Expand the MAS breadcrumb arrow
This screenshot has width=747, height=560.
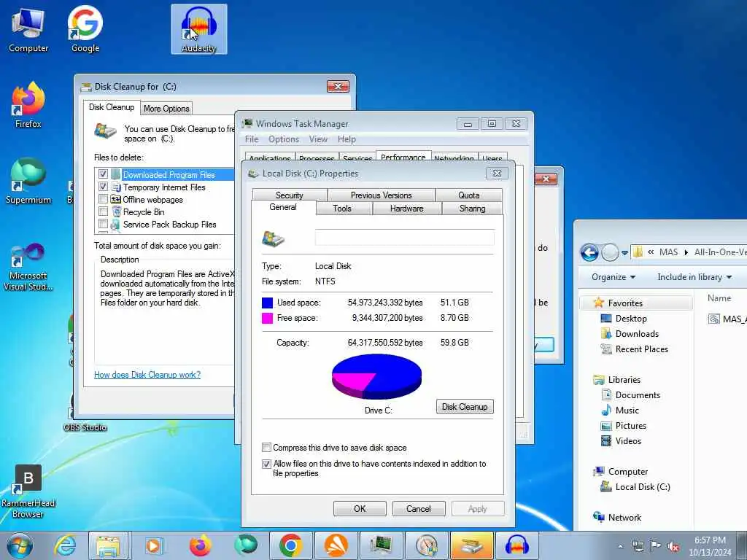686,252
